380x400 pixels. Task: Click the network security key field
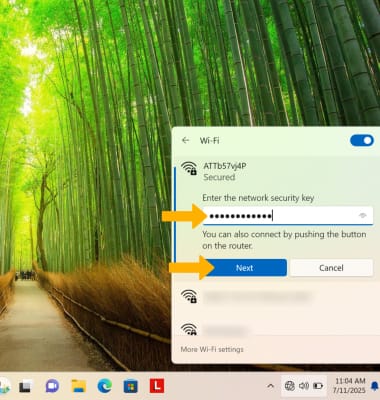tap(288, 216)
